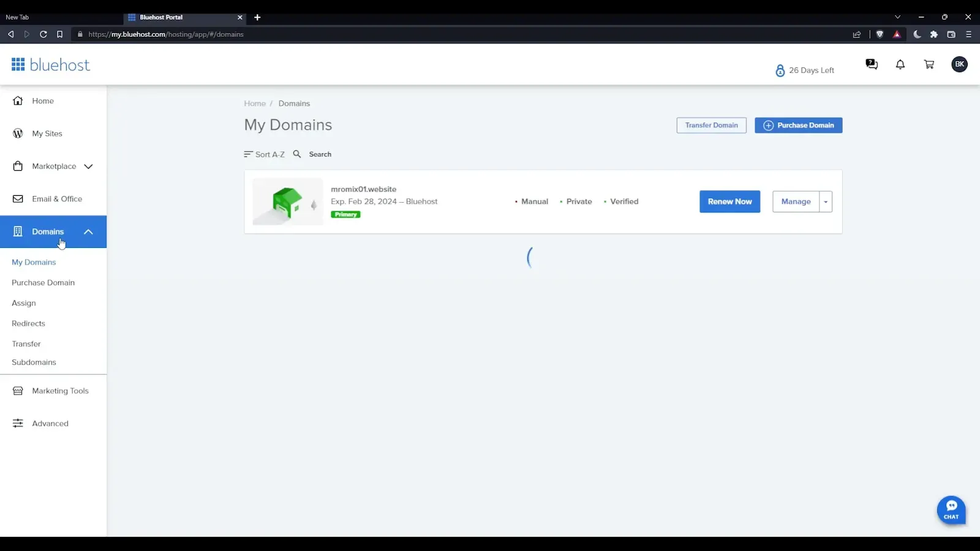Click the Domains building icon
Image resolution: width=980 pixels, height=551 pixels.
pyautogui.click(x=18, y=231)
